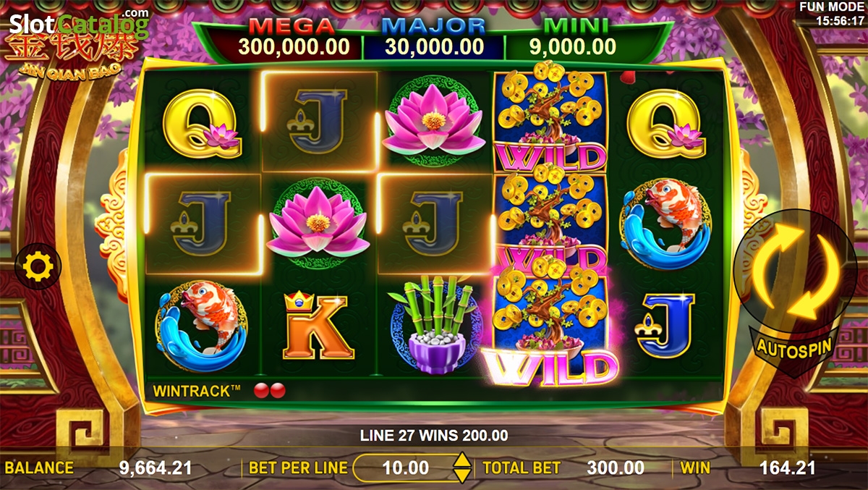Decrease bet per line down arrow
This screenshot has height=490, width=868.
point(461,476)
